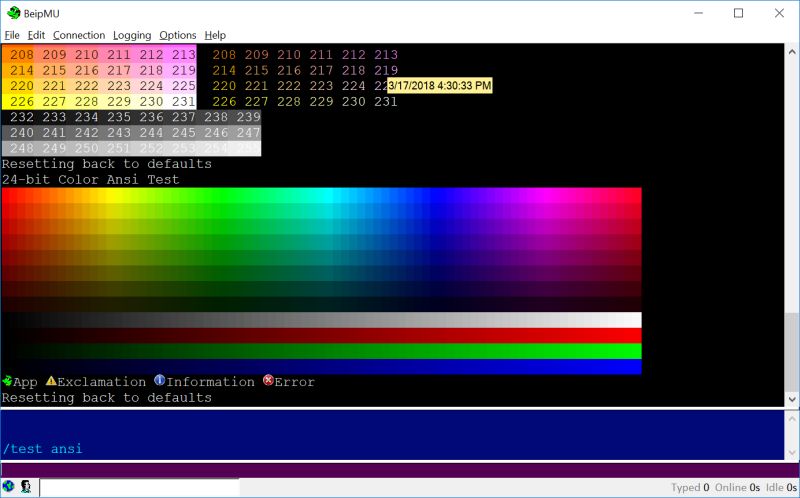Click the white 231 text on black background
Viewport: 800px width, 498px height.
385,102
